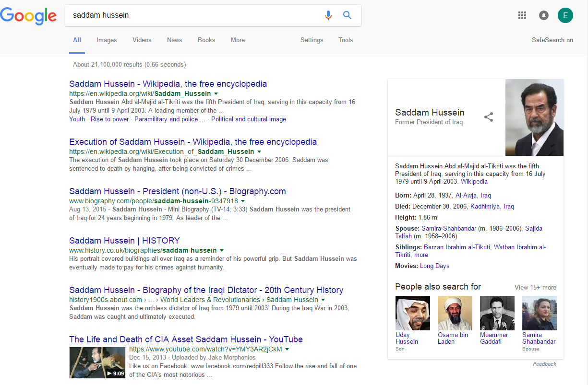
Task: Open Execution of Saddam Hussein Wikipedia result
Action: (x=193, y=142)
